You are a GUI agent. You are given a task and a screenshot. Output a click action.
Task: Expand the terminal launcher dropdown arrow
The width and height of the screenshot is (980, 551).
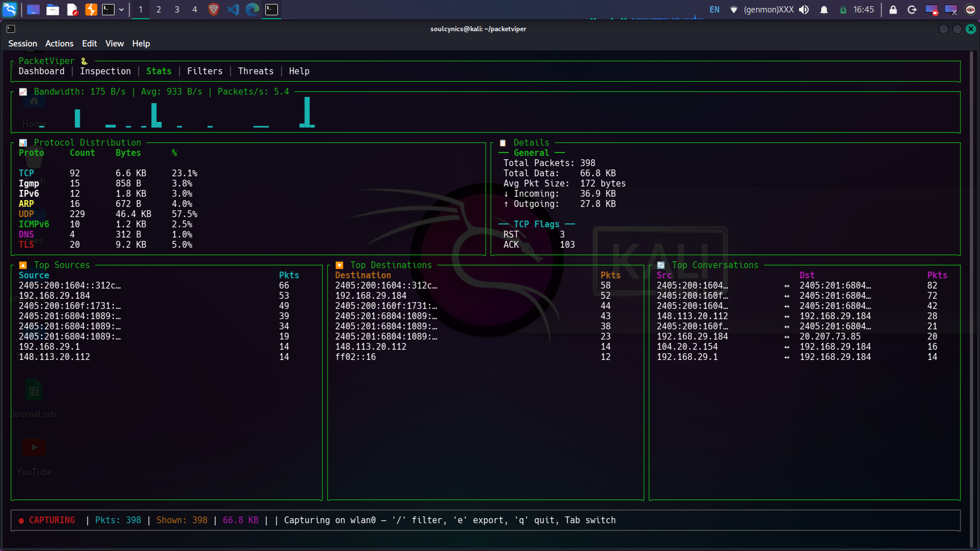click(x=121, y=10)
